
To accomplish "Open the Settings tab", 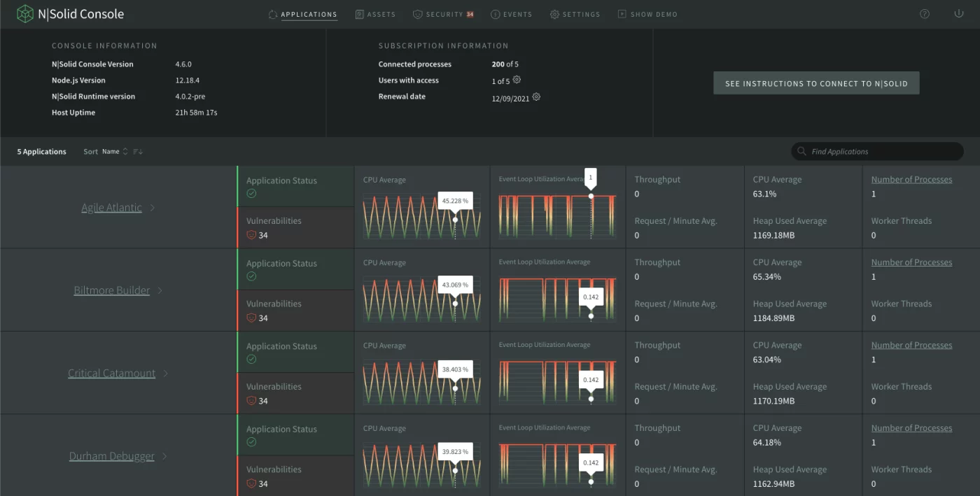I will (x=575, y=14).
